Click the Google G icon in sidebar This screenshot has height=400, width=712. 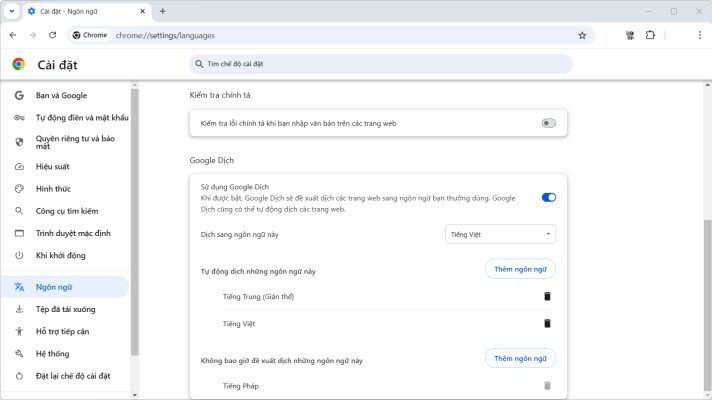[x=19, y=95]
